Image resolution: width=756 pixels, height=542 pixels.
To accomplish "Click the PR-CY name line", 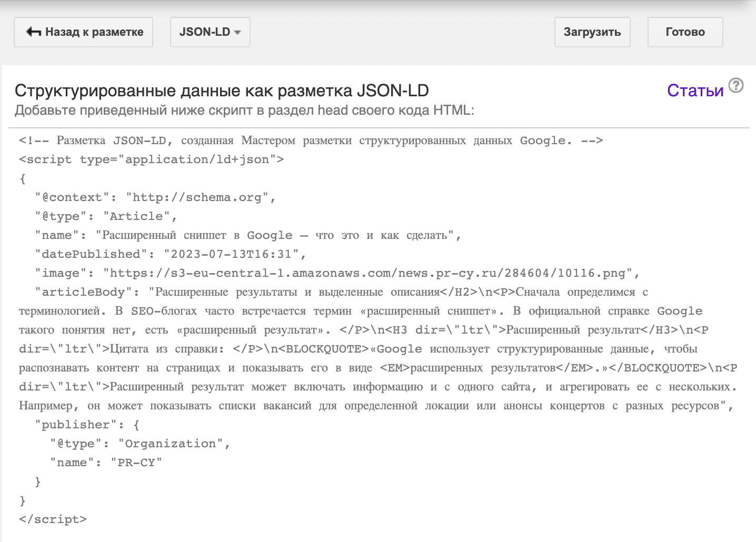I will click(106, 463).
